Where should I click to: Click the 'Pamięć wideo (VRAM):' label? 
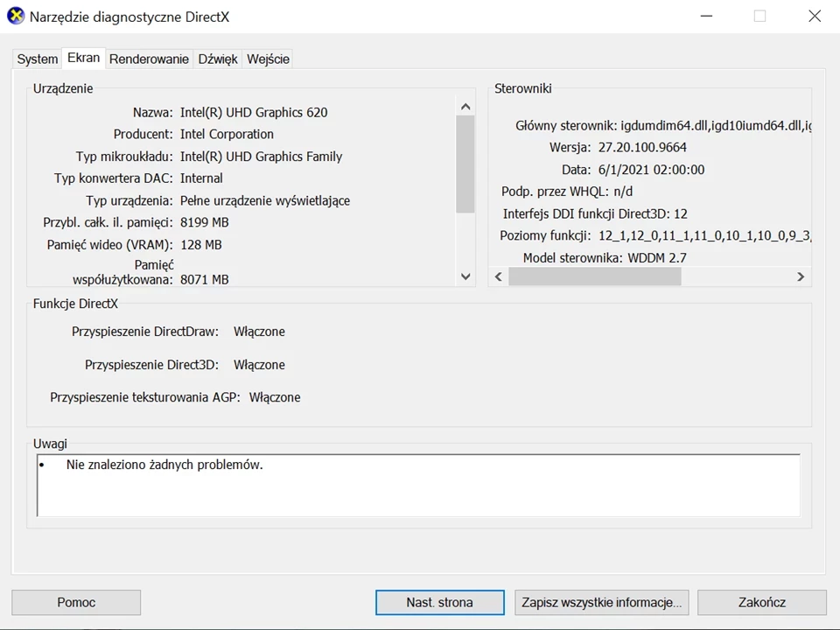coord(110,245)
